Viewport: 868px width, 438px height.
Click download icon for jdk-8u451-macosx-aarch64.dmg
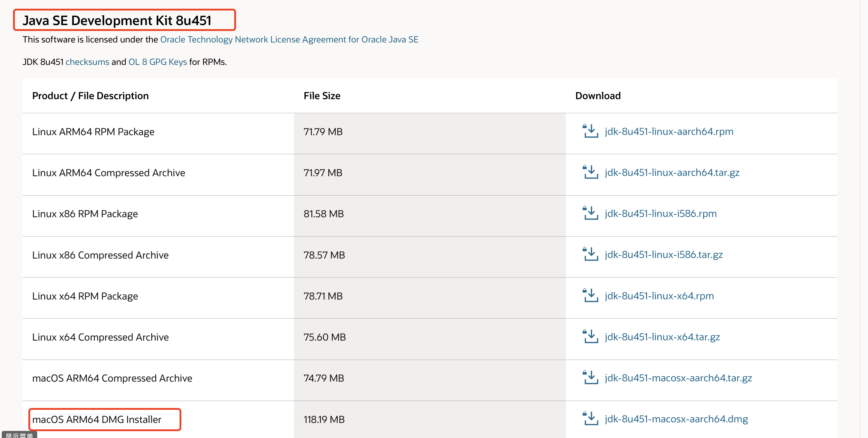tap(590, 419)
